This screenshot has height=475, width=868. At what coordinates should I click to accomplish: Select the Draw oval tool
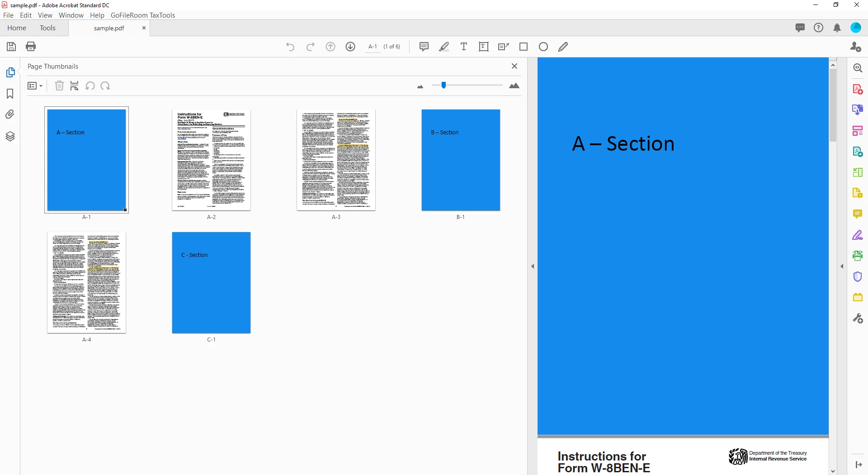click(543, 47)
